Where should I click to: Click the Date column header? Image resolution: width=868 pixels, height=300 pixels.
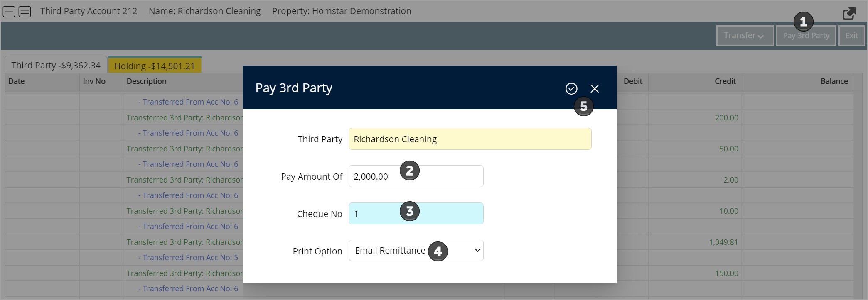[17, 81]
